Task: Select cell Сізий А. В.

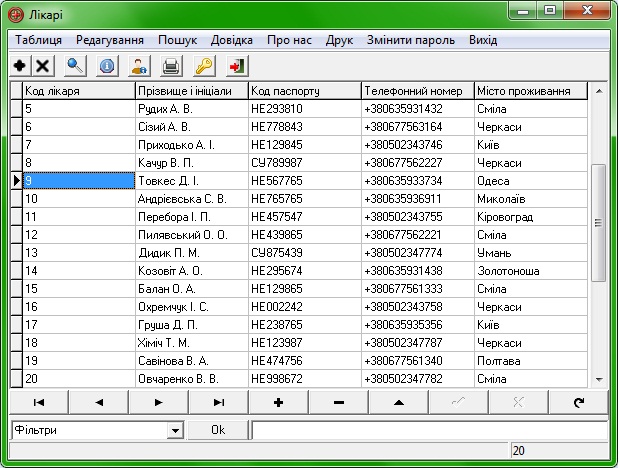Action: [x=192, y=127]
